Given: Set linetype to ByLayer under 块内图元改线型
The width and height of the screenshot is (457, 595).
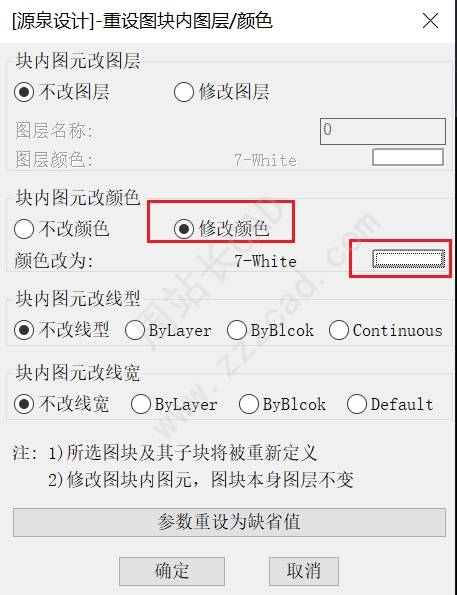Looking at the screenshot, I should [168, 330].
